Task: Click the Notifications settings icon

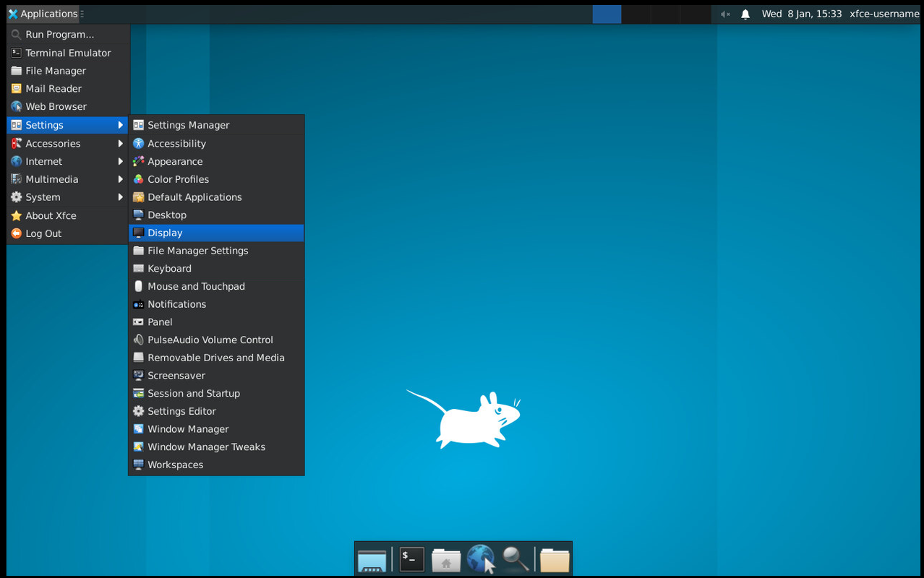Action: (x=139, y=304)
